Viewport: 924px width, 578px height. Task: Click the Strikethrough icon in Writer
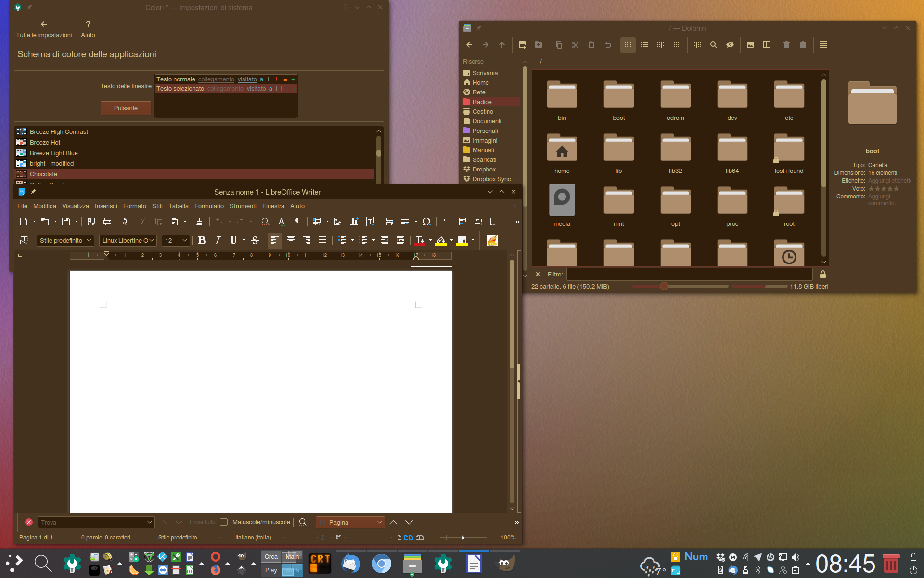[x=255, y=240]
